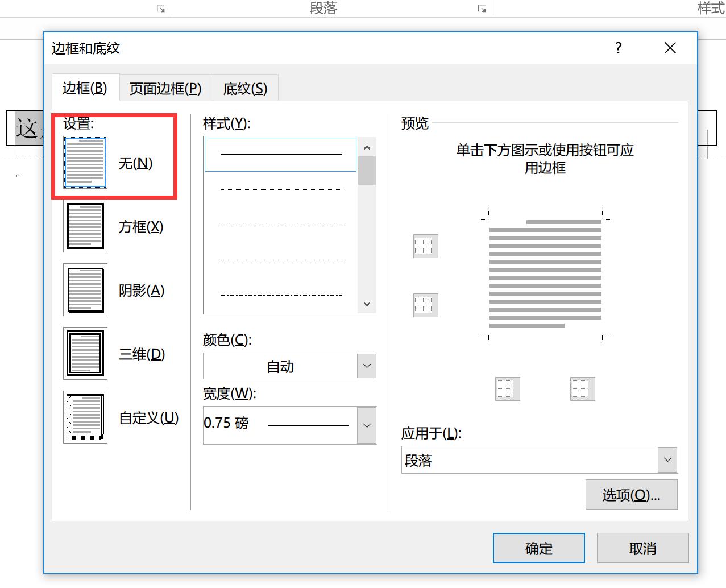Select the 方框 (Box) border setting
Image resolution: width=726 pixels, height=588 pixels.
click(85, 226)
